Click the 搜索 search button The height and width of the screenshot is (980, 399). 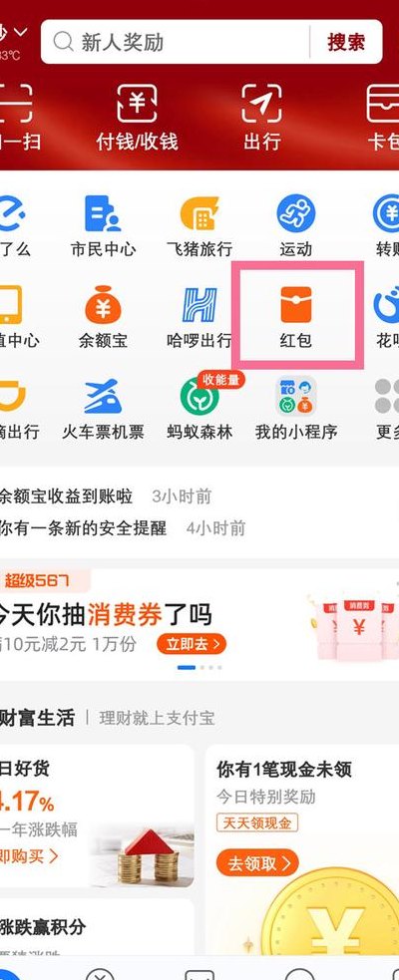pos(346,42)
